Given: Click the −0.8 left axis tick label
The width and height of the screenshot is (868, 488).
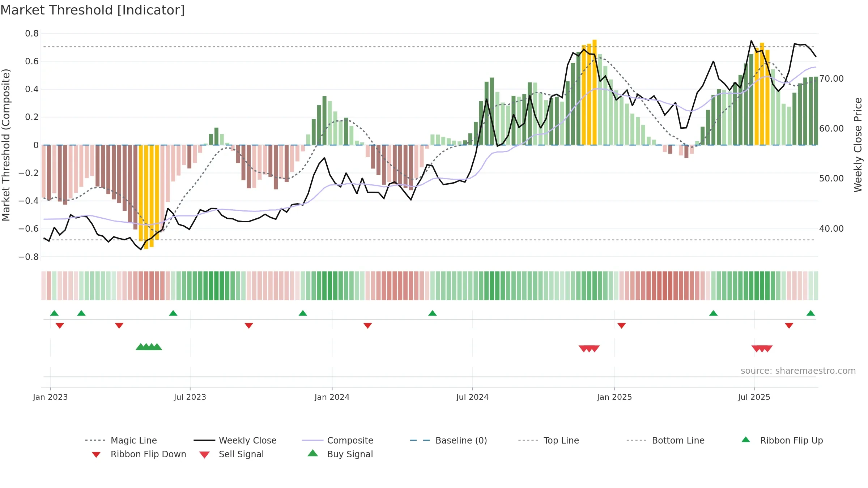Looking at the screenshot, I should tap(28, 257).
